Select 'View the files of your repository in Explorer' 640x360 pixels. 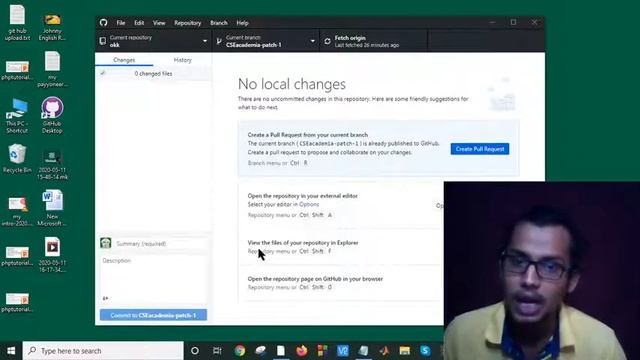[303, 242]
